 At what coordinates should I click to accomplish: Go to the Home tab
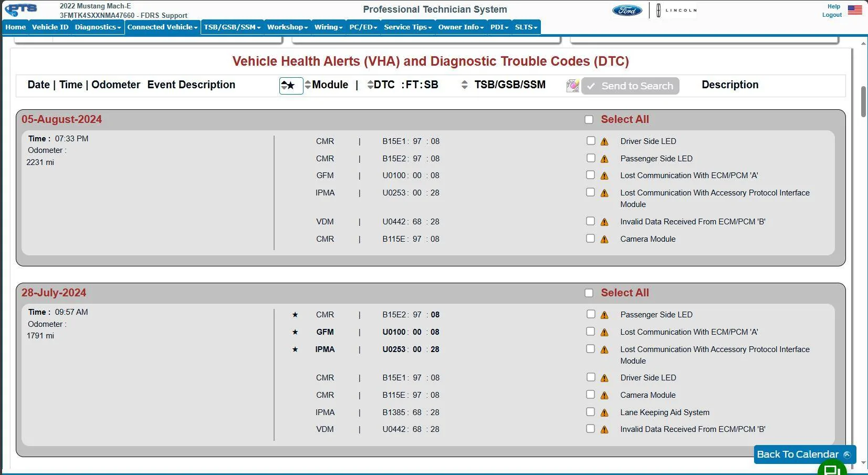(x=16, y=27)
